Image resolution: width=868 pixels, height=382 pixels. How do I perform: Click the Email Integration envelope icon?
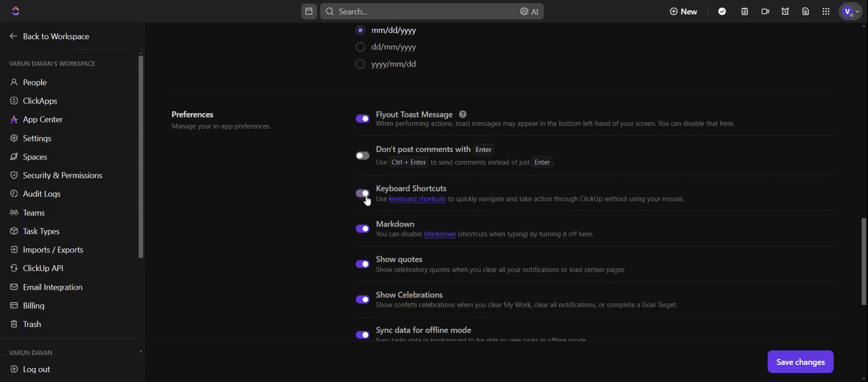click(x=14, y=287)
